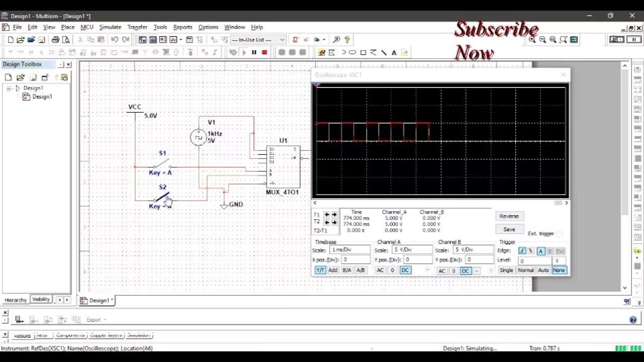Select the Design1 schematic in the tree
Viewport: 644px width, 362px height.
point(42,97)
